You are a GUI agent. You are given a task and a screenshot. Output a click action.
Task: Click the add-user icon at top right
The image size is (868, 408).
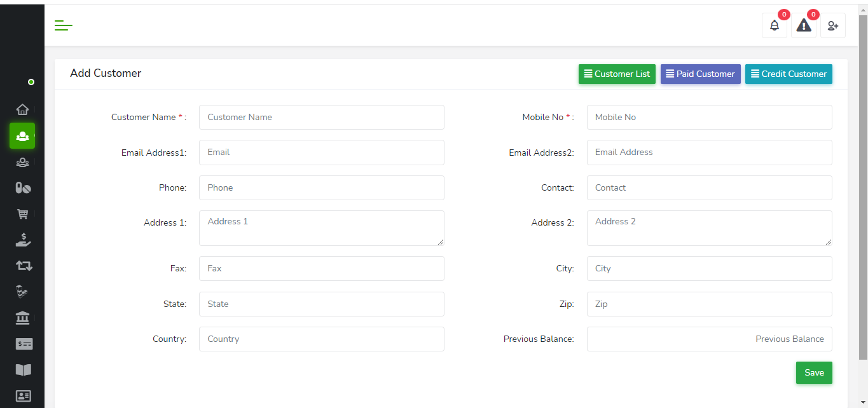click(833, 25)
